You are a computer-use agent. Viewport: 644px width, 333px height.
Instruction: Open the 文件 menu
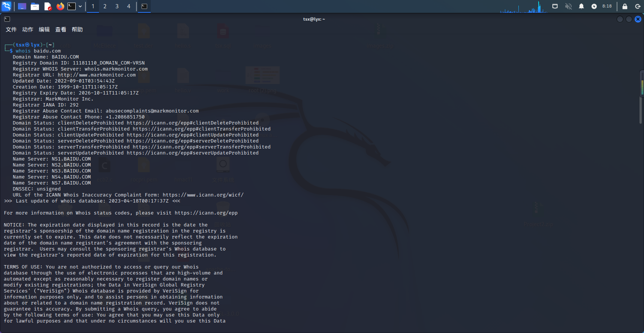tap(11, 30)
